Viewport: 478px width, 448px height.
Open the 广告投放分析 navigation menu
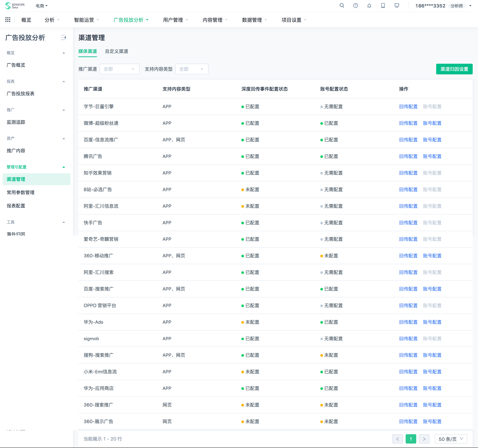[131, 20]
